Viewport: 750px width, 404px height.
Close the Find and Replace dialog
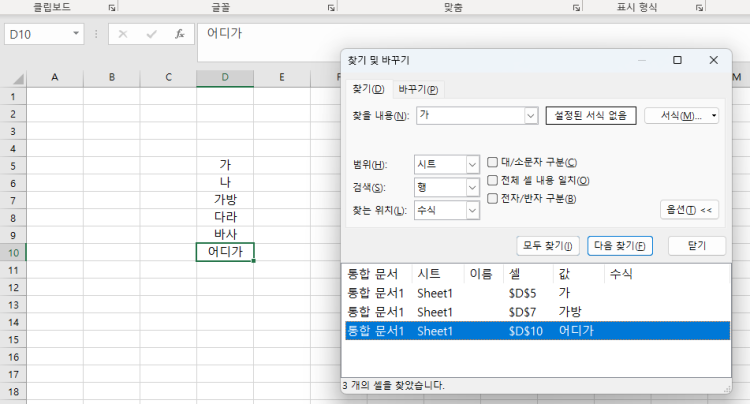pyautogui.click(x=714, y=60)
